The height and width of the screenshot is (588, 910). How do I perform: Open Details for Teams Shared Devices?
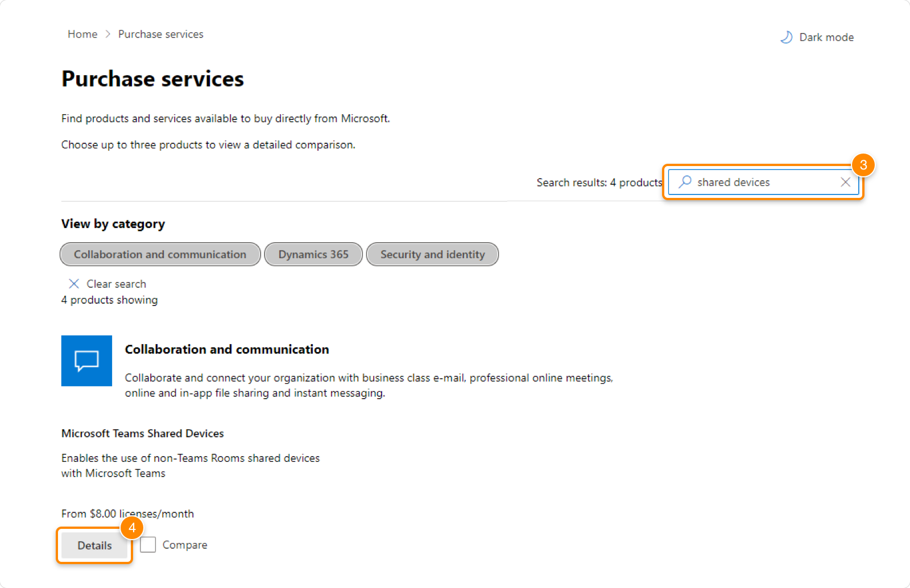tap(94, 545)
